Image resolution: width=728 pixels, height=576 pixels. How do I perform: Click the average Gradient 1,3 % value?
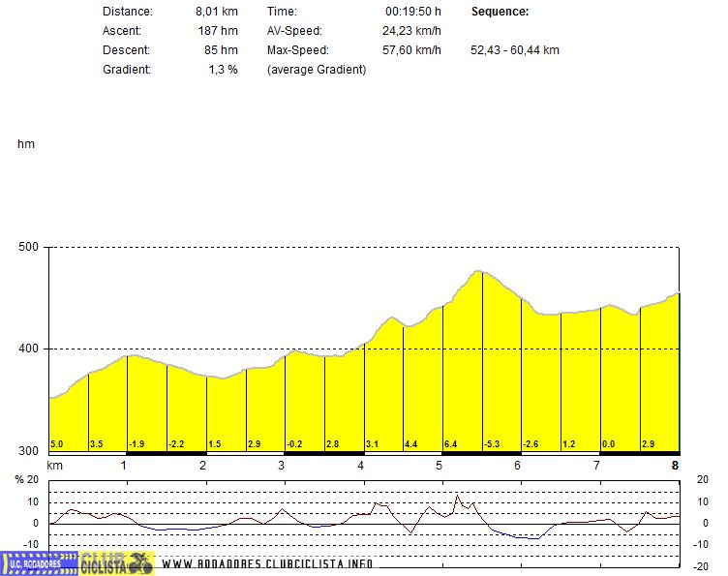click(223, 70)
